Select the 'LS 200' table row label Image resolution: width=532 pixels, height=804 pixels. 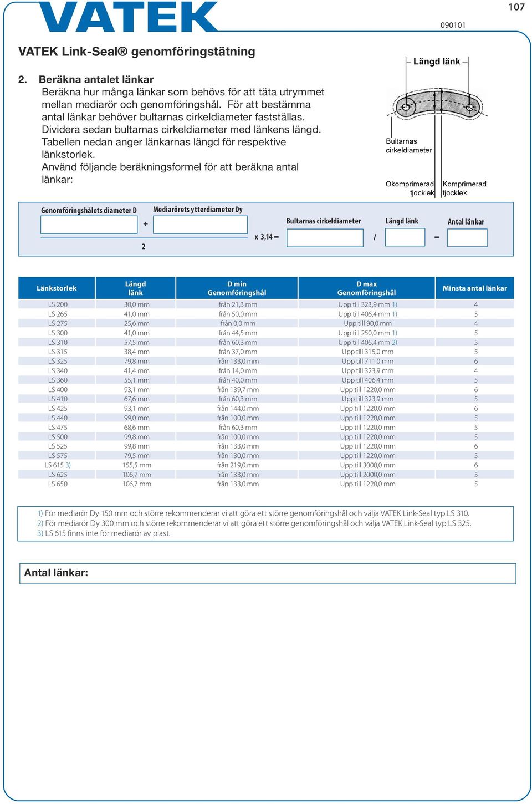[58, 304]
